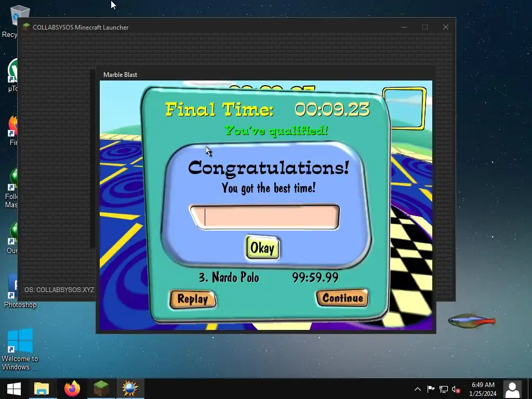This screenshot has height=399, width=532.
Task: Select the Marble Blast taskbar icon
Action: tap(130, 389)
